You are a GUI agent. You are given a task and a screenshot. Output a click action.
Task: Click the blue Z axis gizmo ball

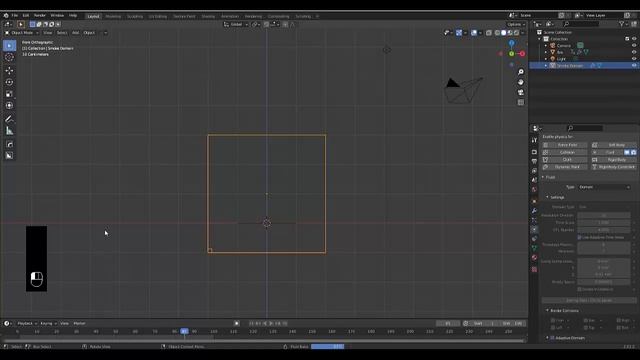(x=511, y=43)
